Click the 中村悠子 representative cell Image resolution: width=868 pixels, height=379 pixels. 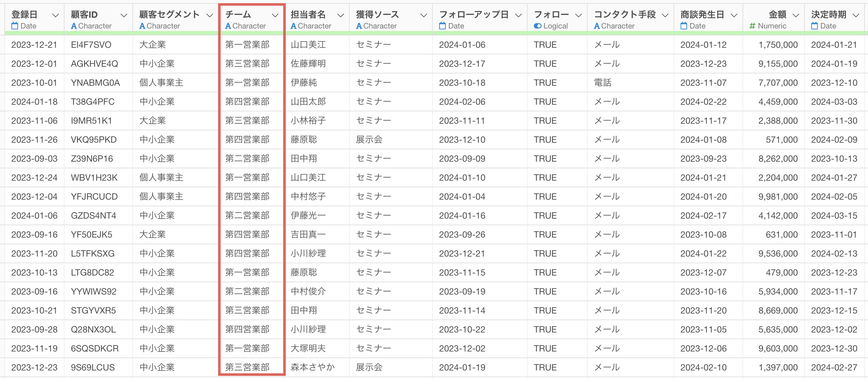[308, 196]
